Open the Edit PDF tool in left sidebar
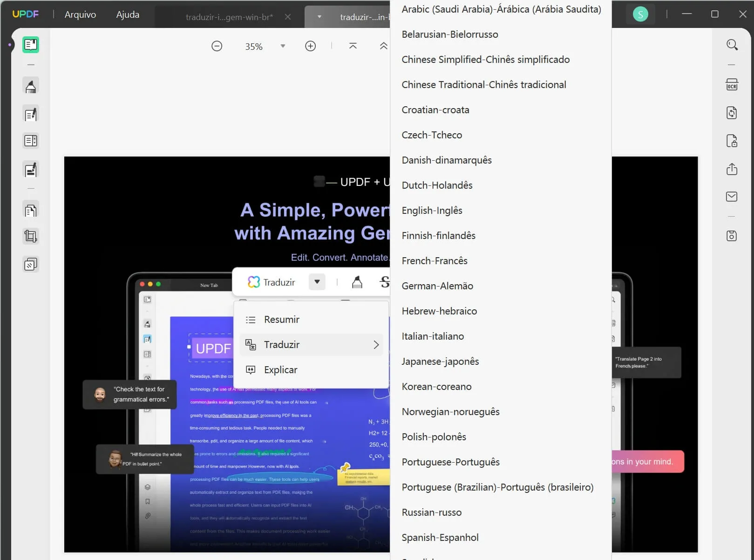This screenshot has width=754, height=560. [31, 114]
